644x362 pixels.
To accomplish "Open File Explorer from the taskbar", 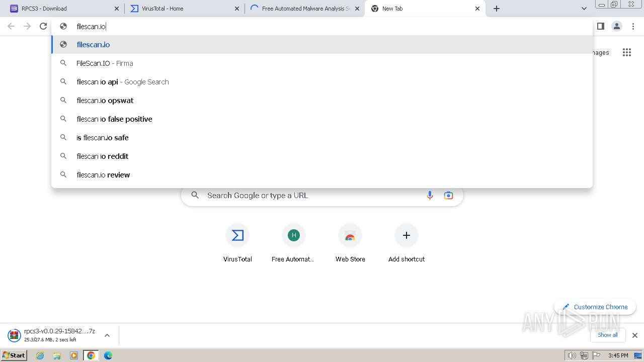I will (x=57, y=355).
